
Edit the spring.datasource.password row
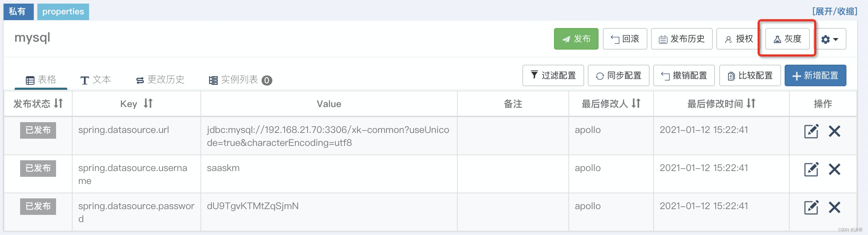[x=811, y=207]
